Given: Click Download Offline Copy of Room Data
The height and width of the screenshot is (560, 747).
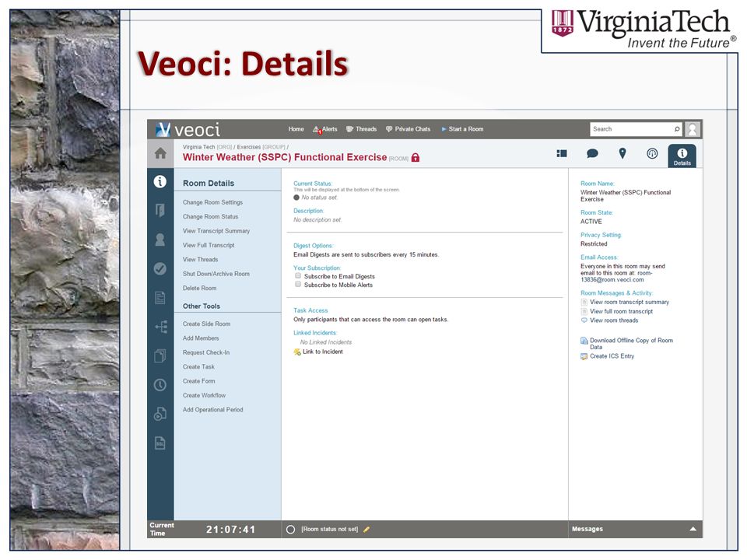Looking at the screenshot, I should pyautogui.click(x=631, y=344).
